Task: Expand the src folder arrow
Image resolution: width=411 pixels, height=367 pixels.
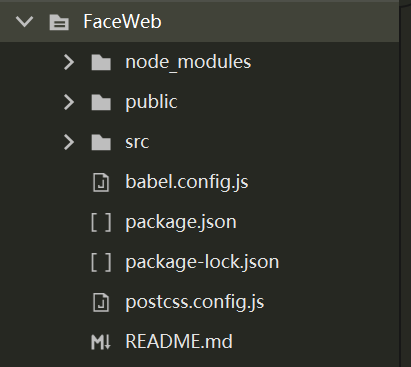Action: [69, 142]
